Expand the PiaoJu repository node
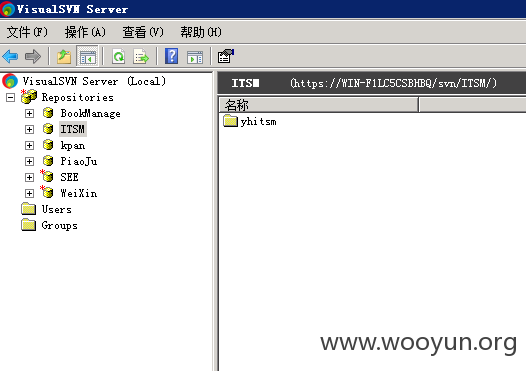Viewport: 526px width, 371px height. (29, 161)
